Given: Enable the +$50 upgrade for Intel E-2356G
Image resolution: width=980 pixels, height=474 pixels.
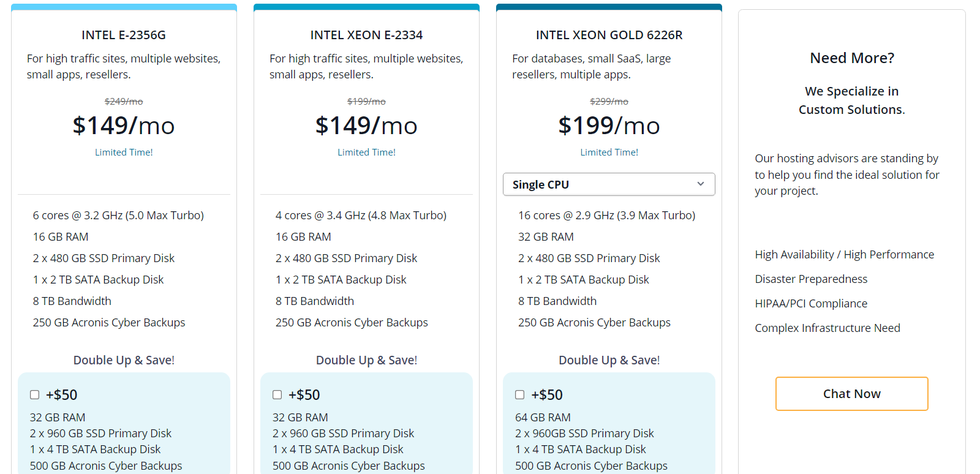Looking at the screenshot, I should pyautogui.click(x=35, y=395).
